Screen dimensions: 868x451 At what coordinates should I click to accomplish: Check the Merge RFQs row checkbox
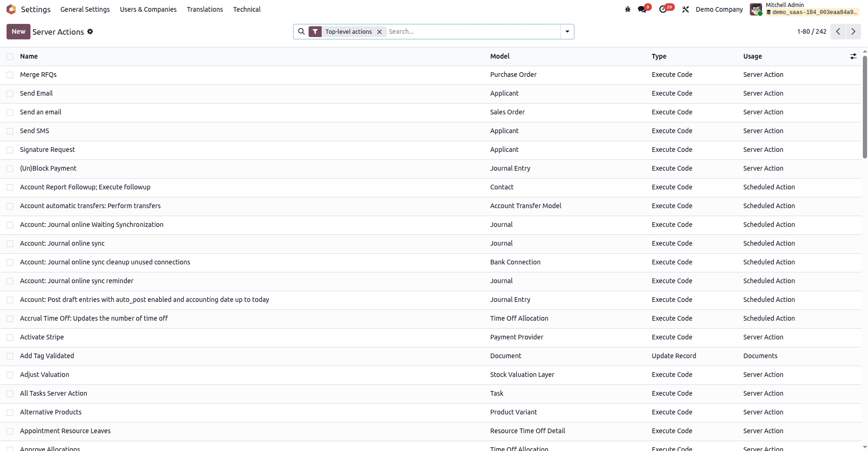click(x=10, y=75)
